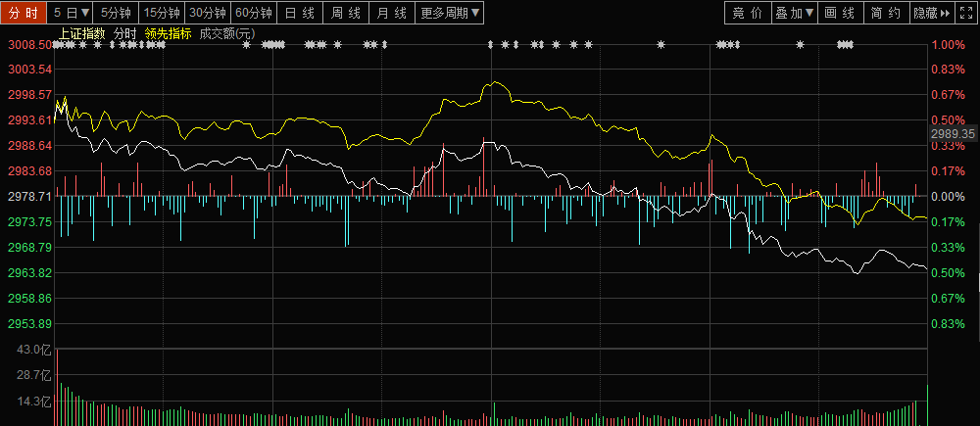Click the 2973.75 price axis label
The image size is (980, 426).
pyautogui.click(x=28, y=221)
